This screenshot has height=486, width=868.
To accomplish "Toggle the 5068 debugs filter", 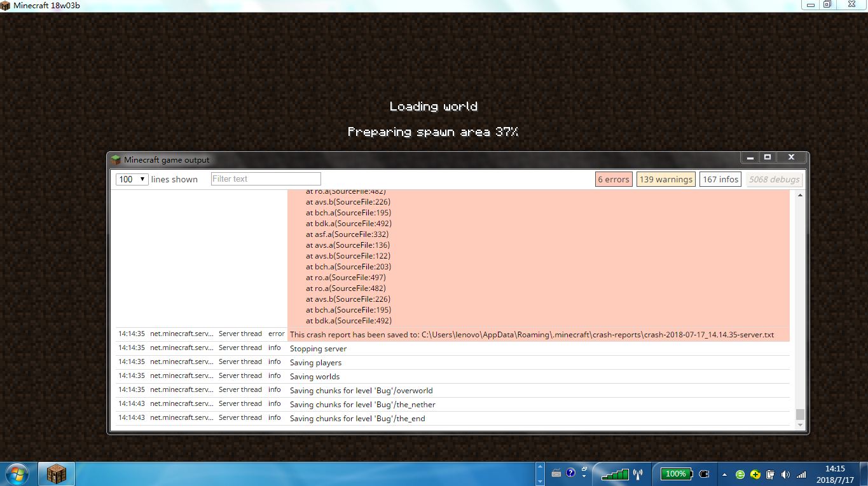I will click(774, 179).
